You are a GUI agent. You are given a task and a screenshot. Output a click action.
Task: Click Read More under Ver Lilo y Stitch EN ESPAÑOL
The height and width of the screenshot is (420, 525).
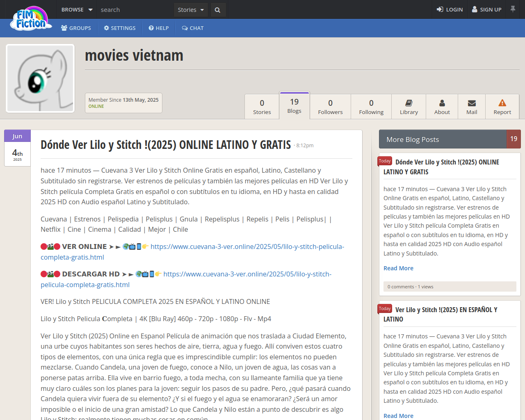click(x=398, y=415)
